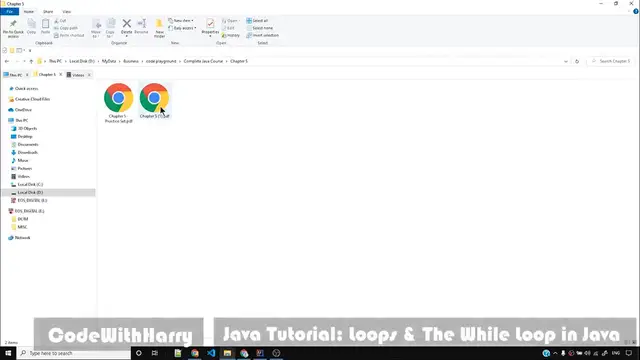Open Pictures in navigation pane
The height and width of the screenshot is (360, 640).
coord(24,169)
